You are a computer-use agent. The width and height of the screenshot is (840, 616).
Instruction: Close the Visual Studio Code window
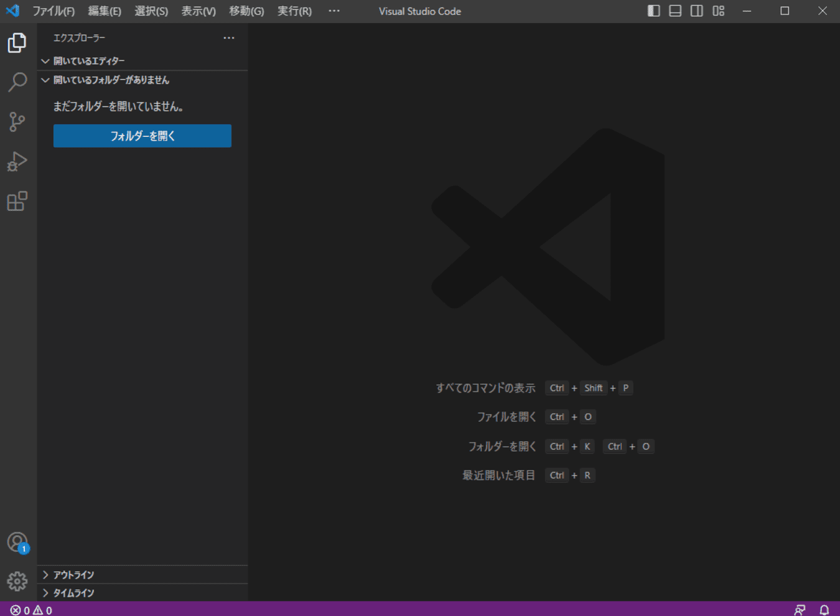click(822, 11)
